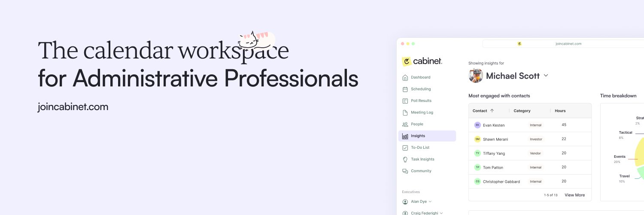Click the Shawn Merani contact name
This screenshot has height=215, width=644.
click(x=495, y=139)
